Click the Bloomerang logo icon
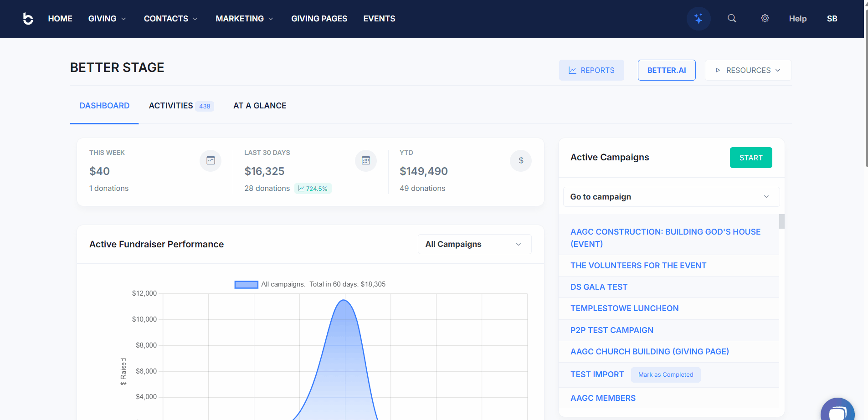 click(x=28, y=19)
